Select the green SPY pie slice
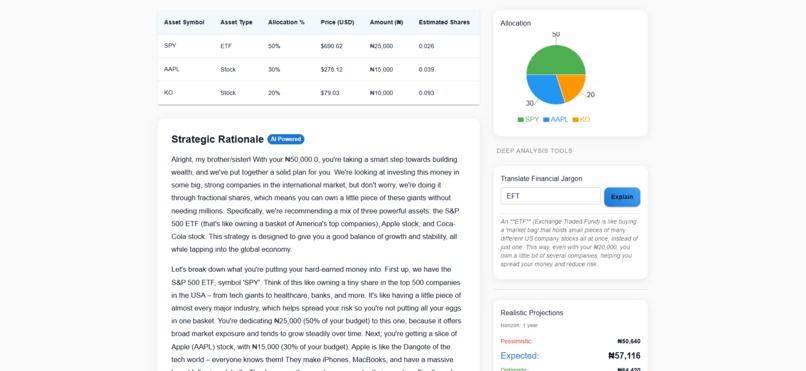Screen dimensions: 806x371 click(556, 59)
